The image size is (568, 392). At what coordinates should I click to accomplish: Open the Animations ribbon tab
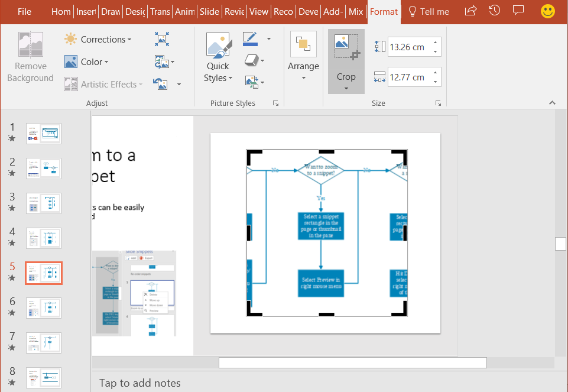(184, 11)
